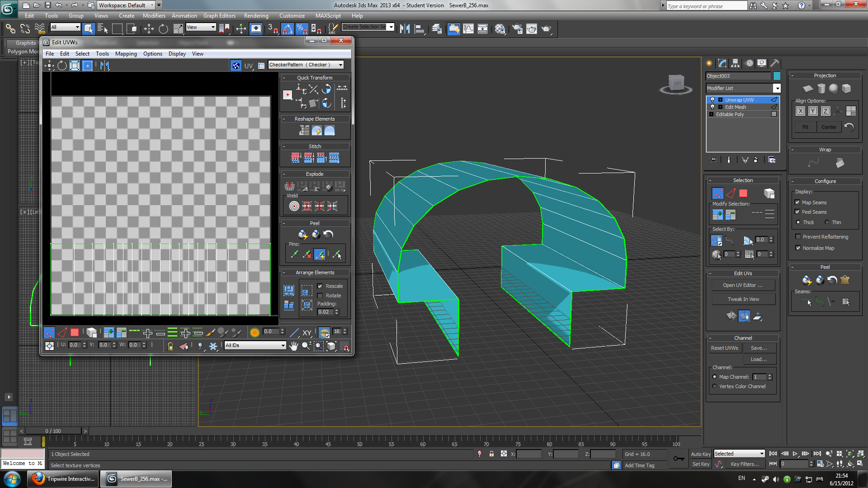
Task: Switch to Polygon sub-object mode in Edit UVWs
Action: (x=75, y=333)
